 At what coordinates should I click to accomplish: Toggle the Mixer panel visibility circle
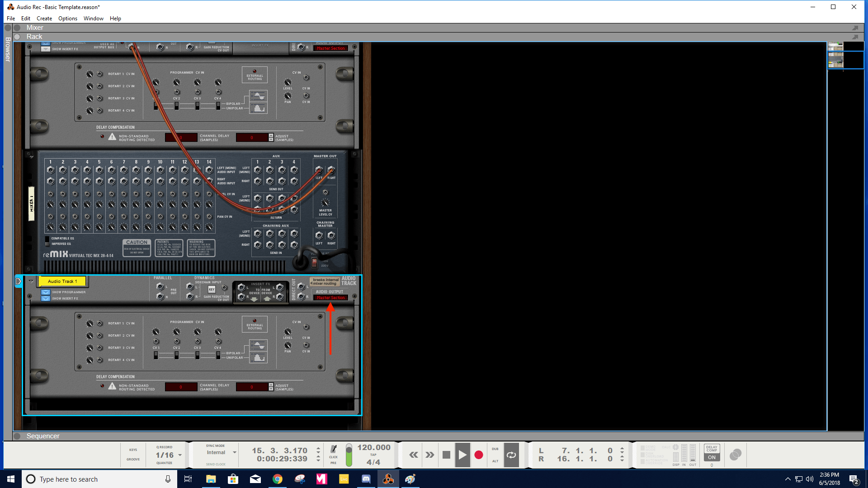(17, 28)
